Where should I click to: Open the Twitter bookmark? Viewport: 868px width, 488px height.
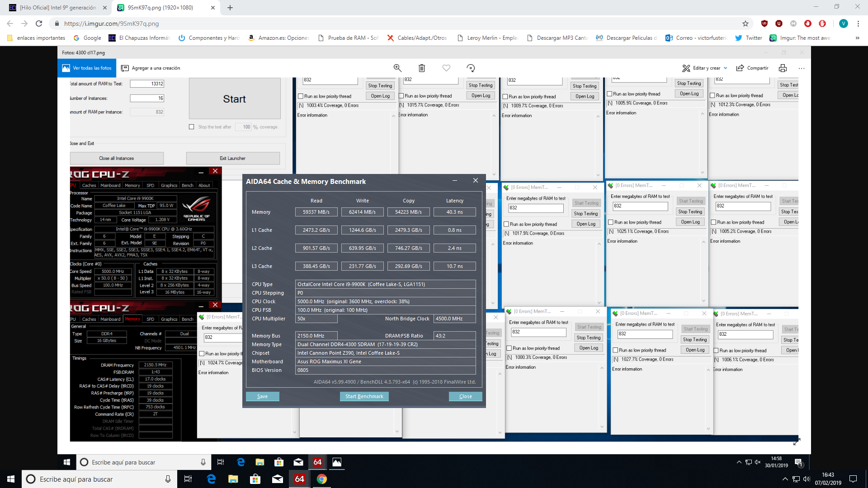[749, 38]
